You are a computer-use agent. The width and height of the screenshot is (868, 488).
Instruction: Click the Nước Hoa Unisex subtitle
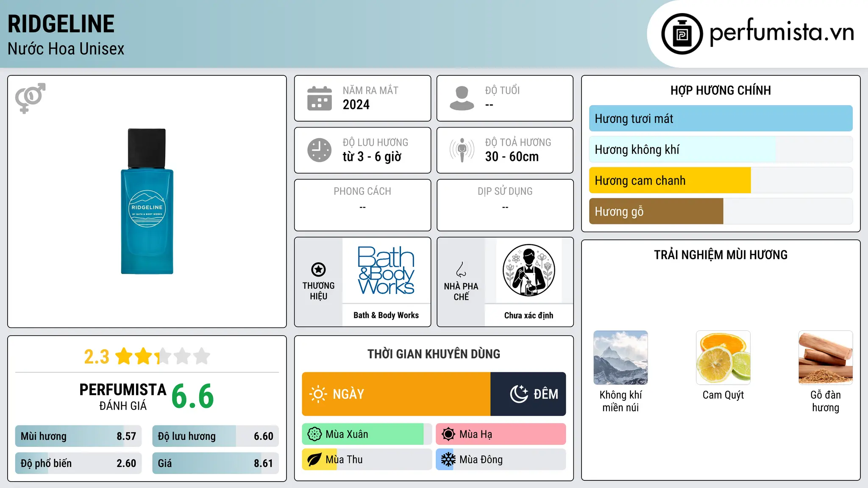click(66, 49)
